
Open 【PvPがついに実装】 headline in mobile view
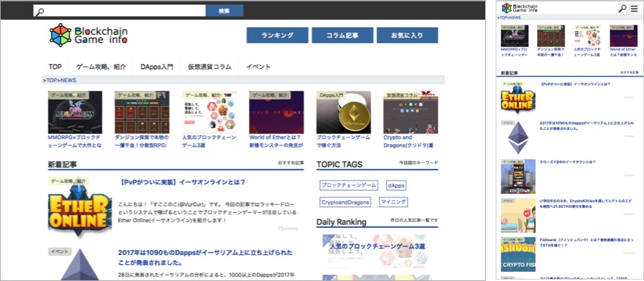[575, 84]
